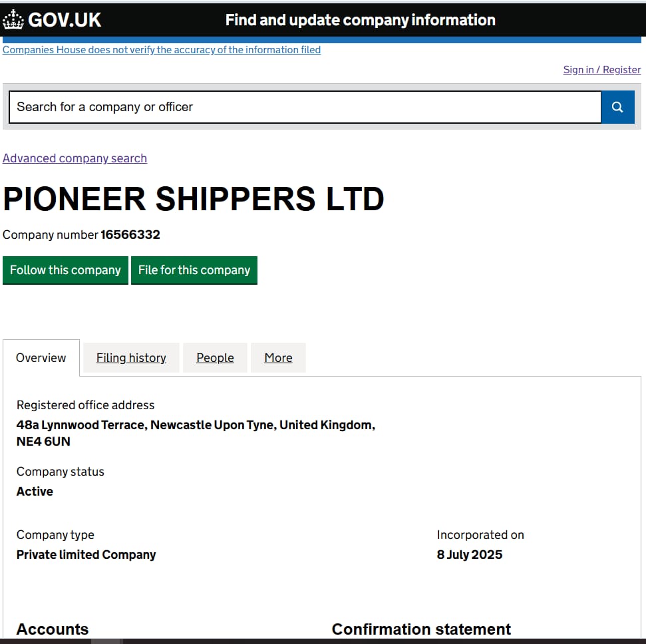Open Advanced company search

[75, 158]
